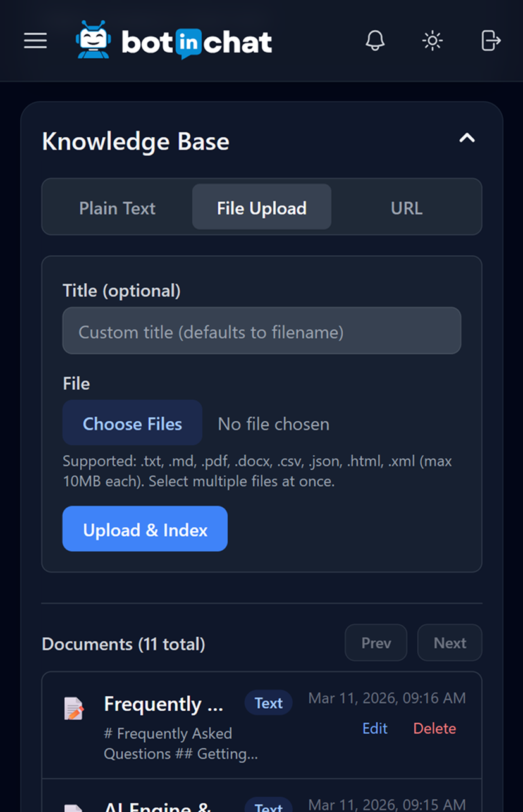The image size is (523, 812).
Task: Switch to the Plain Text tab
Action: 117,208
